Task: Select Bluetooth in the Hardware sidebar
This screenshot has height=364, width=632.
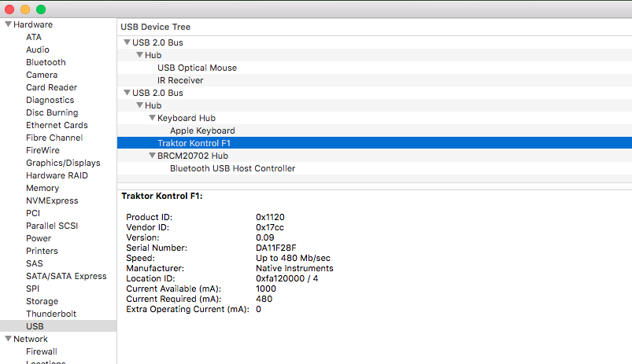Action: coord(46,62)
